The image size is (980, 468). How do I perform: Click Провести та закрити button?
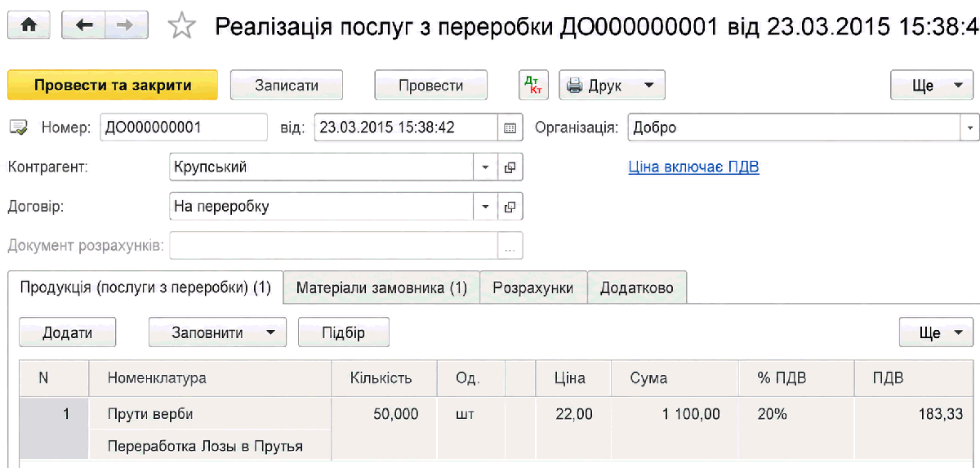(113, 85)
